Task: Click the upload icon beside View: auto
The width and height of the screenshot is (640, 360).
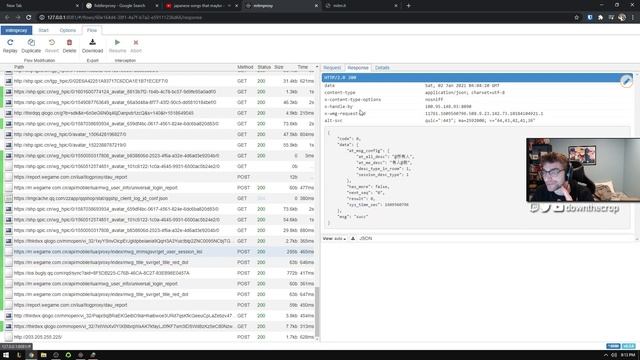Action: 353,238
